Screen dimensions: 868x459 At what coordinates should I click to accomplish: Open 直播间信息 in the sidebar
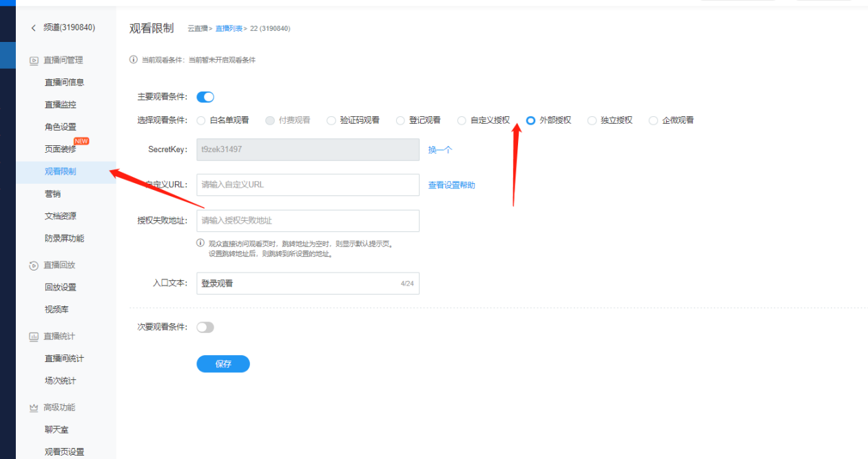coord(64,83)
